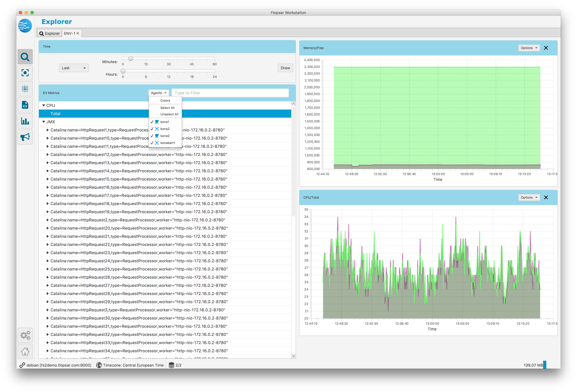Click the scroll-down arrow of metrics list
577x392 pixels.
pos(293,356)
